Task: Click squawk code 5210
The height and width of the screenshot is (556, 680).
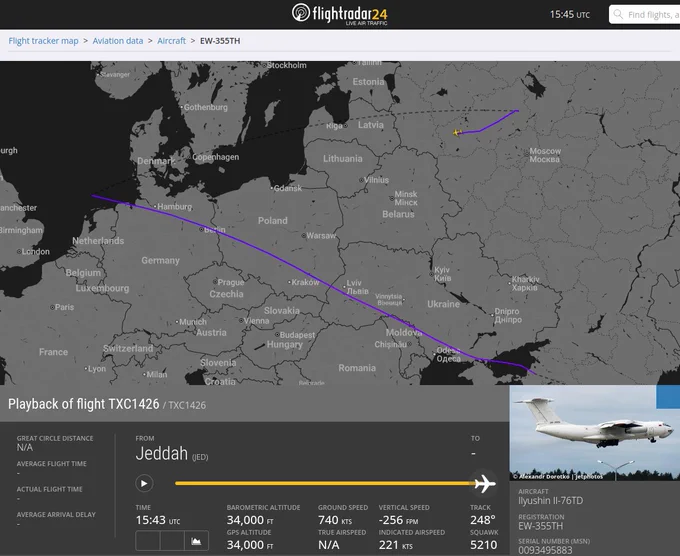Action: [x=484, y=545]
